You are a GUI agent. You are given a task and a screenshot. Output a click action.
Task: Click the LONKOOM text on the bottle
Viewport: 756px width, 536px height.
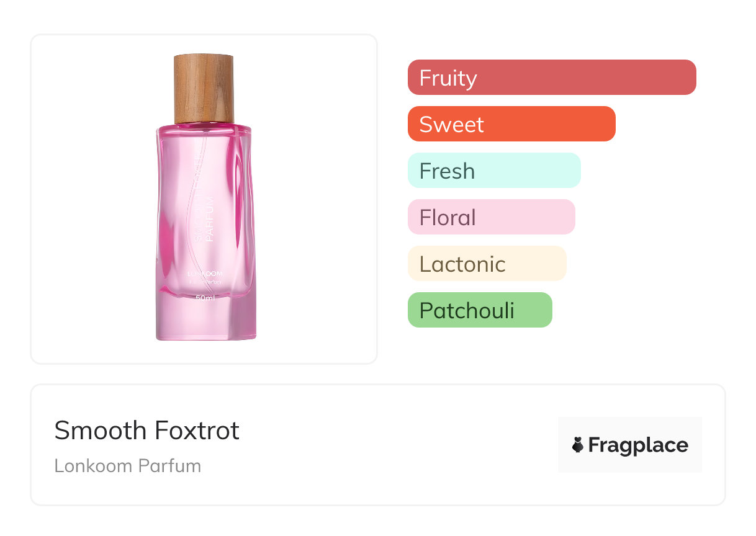point(204,273)
